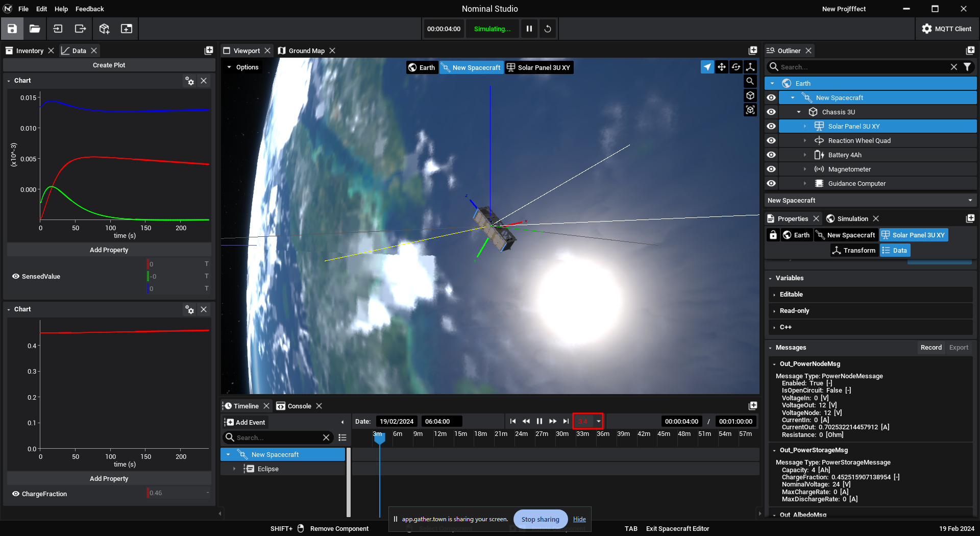
Task: Skip to the timeline end
Action: click(566, 421)
